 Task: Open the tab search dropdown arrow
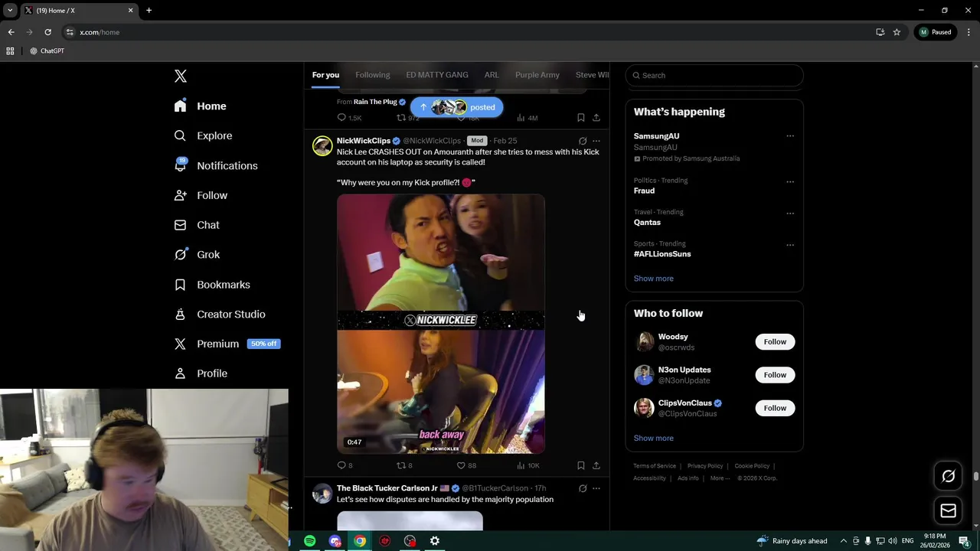(x=10, y=11)
